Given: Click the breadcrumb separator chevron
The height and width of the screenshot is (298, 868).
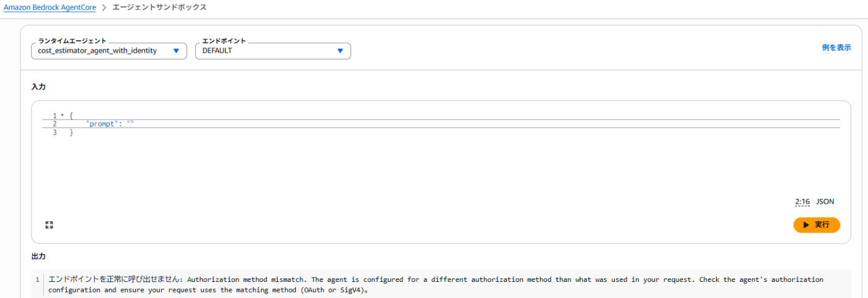Looking at the screenshot, I should [104, 7].
